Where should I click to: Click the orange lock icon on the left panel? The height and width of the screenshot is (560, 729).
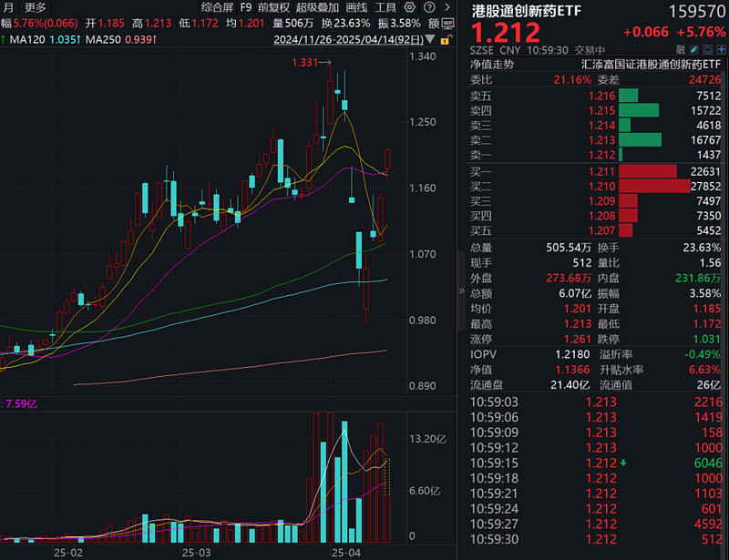click(x=446, y=39)
